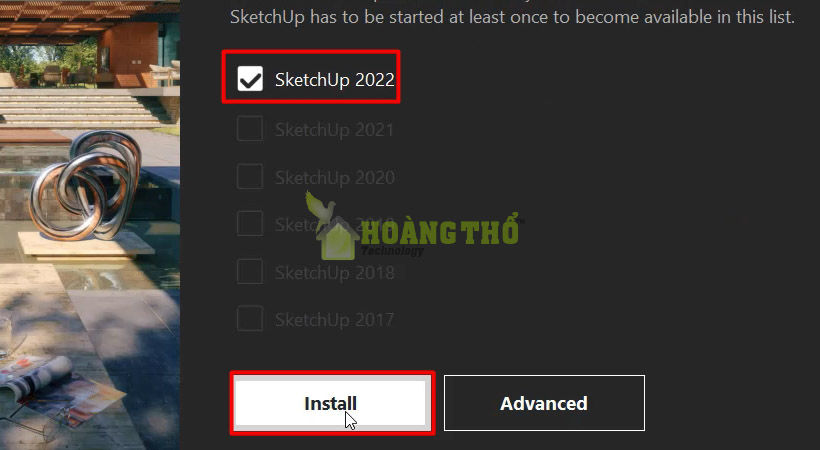Click the 'SketchUp has to be started' note
820x450 pixels.
click(x=512, y=17)
